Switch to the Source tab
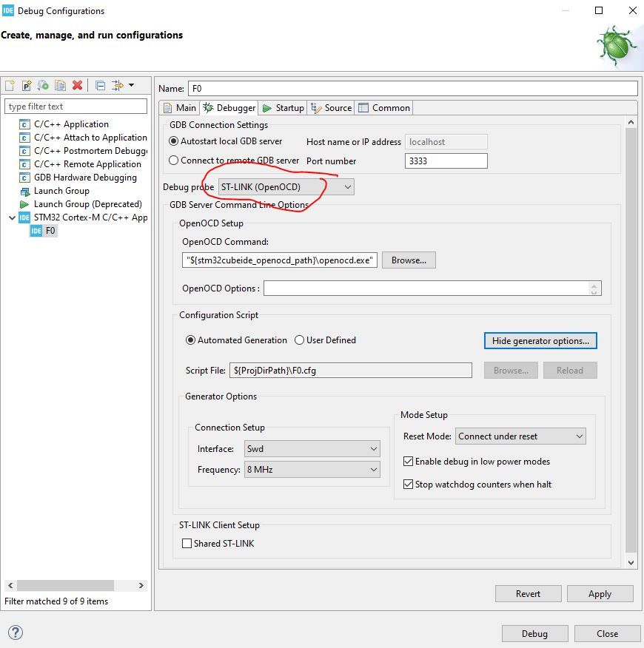 click(x=331, y=108)
